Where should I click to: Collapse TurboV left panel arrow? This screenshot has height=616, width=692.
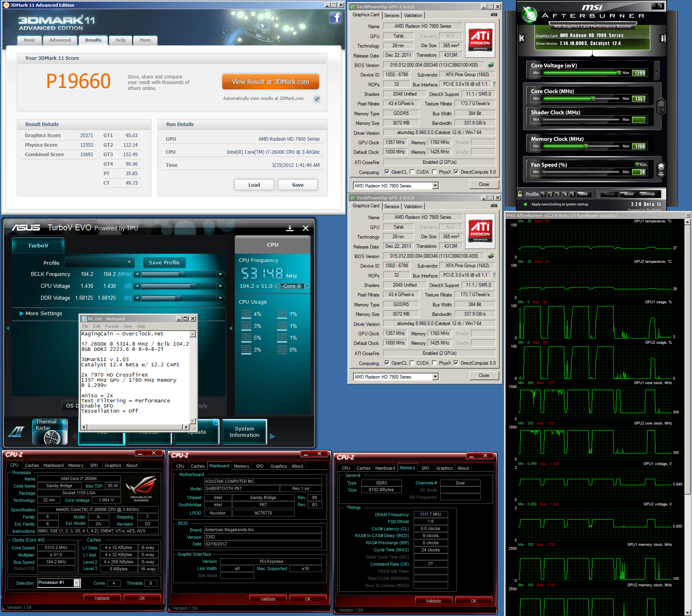[x=8, y=328]
